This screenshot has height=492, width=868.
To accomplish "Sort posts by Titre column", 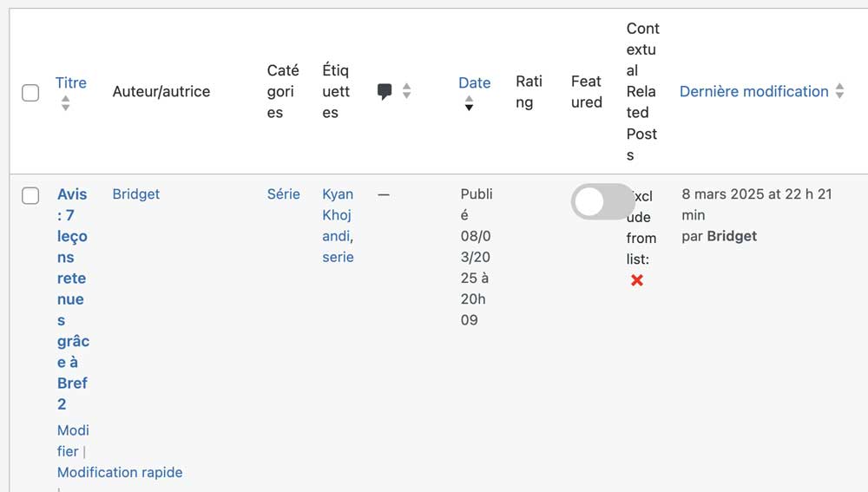I will point(71,82).
